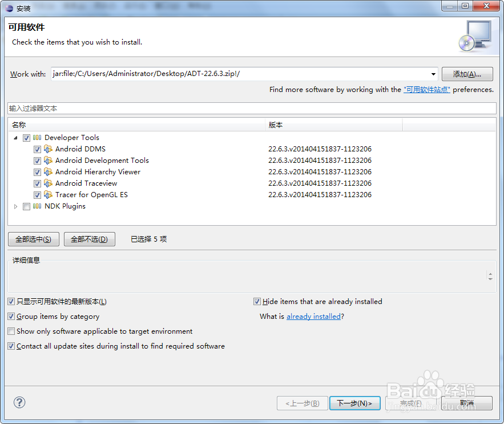Uncheck the Android Development Tools checkbox
This screenshot has width=504, height=424.
[37, 161]
